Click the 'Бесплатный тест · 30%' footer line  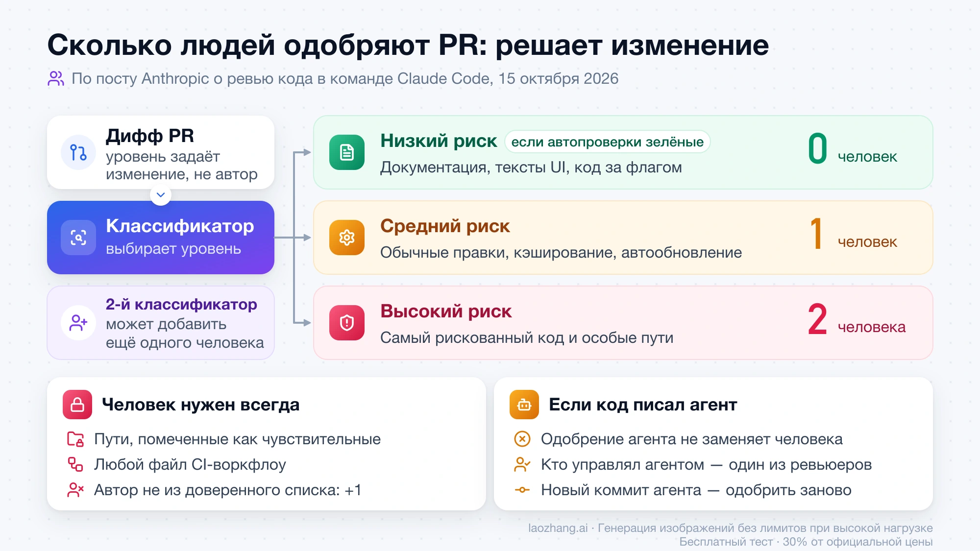coord(806,542)
